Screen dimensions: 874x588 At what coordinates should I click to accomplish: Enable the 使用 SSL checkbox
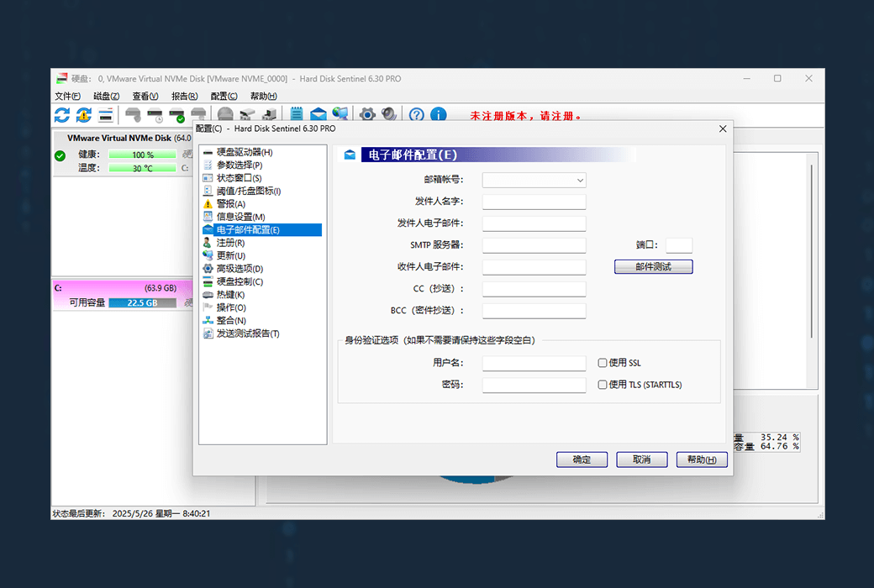(x=603, y=363)
